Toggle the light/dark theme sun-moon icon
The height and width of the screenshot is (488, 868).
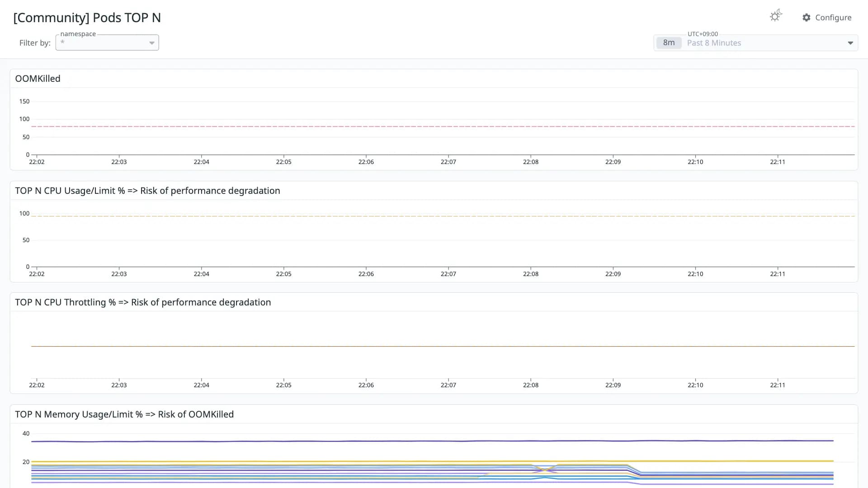[776, 16]
